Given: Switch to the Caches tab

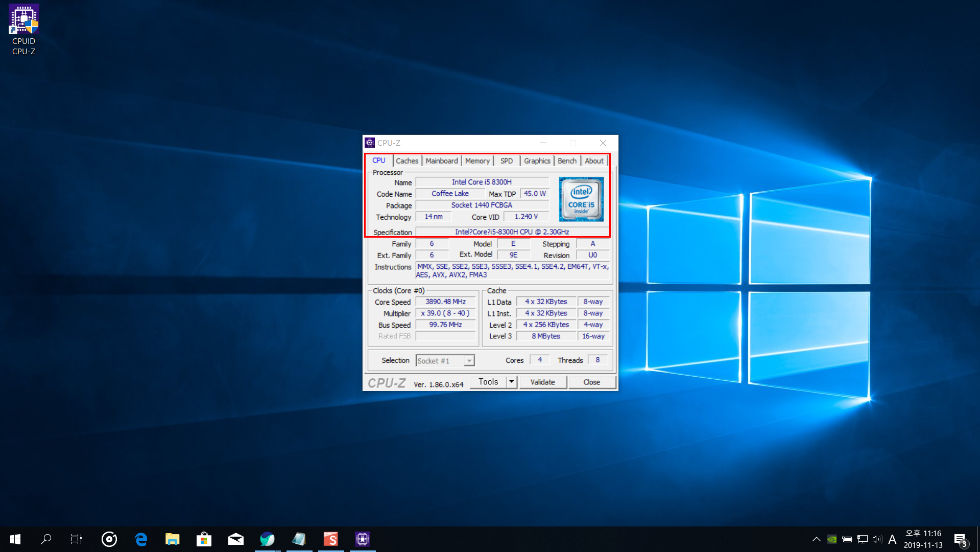Looking at the screenshot, I should [x=407, y=161].
